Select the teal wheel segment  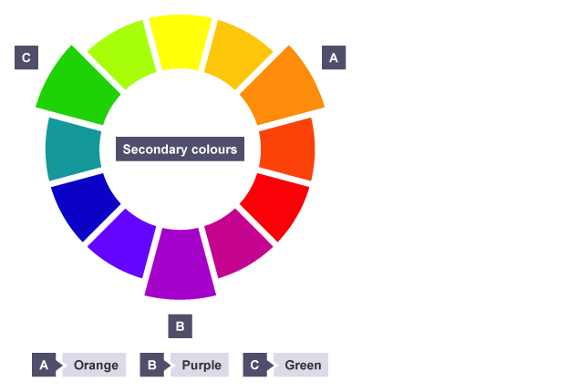coord(73,149)
